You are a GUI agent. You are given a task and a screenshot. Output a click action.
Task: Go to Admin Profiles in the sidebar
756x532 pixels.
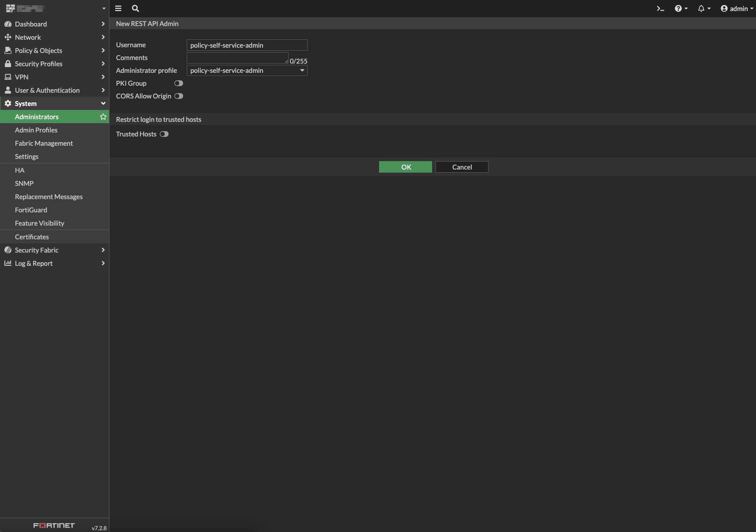click(36, 130)
